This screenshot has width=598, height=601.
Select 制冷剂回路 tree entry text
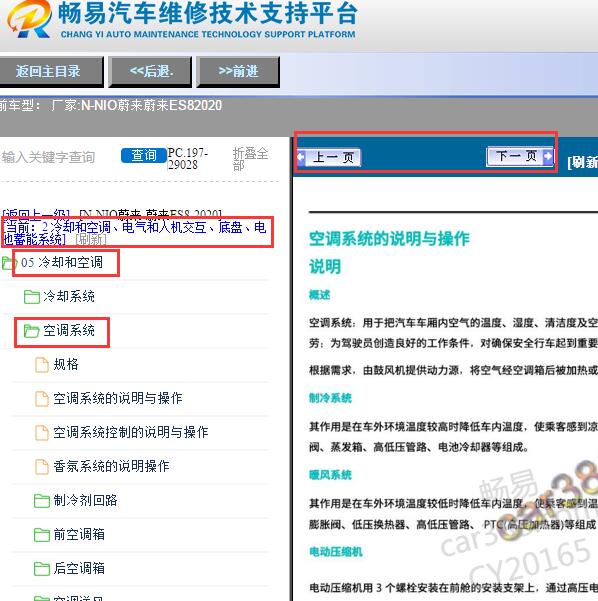click(85, 501)
